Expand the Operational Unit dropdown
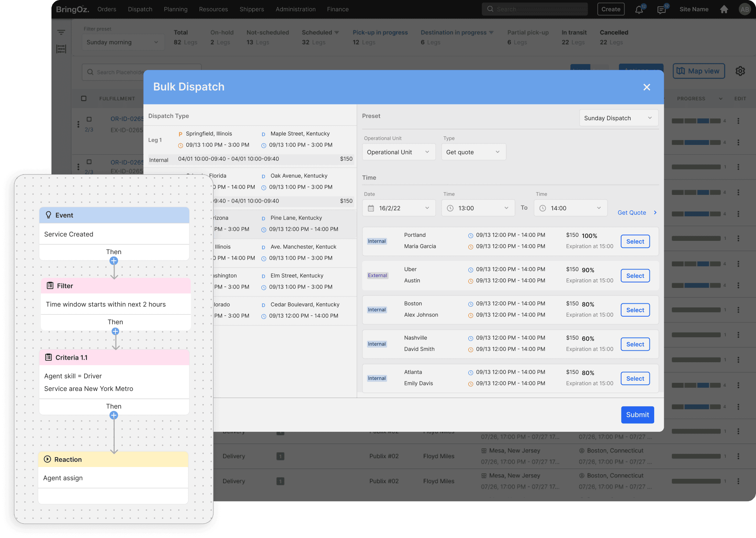This screenshot has height=538, width=756. coord(399,152)
